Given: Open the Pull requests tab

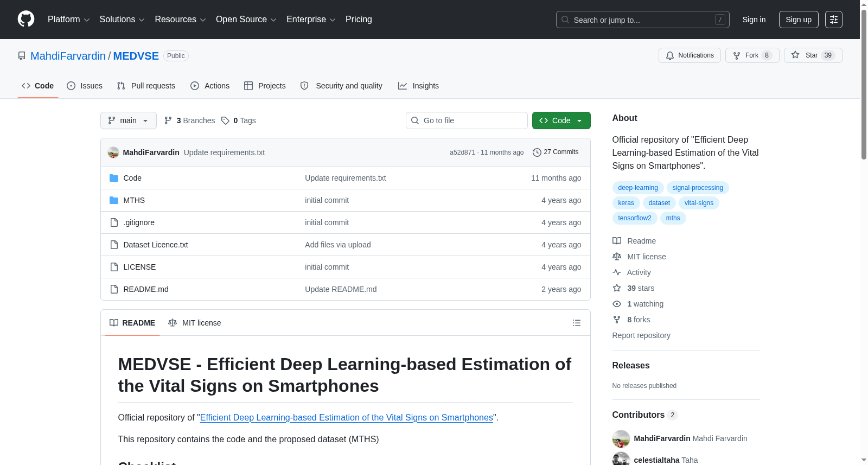Looking at the screenshot, I should (x=146, y=86).
